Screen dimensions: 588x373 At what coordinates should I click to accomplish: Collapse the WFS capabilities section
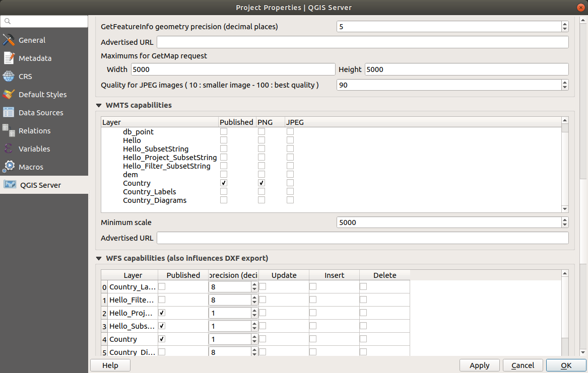point(99,259)
